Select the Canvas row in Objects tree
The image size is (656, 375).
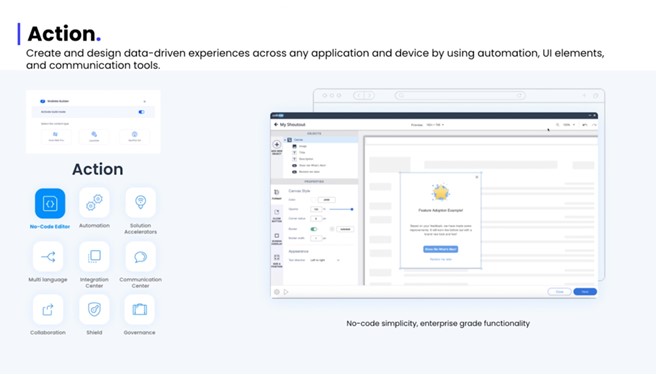click(x=320, y=140)
